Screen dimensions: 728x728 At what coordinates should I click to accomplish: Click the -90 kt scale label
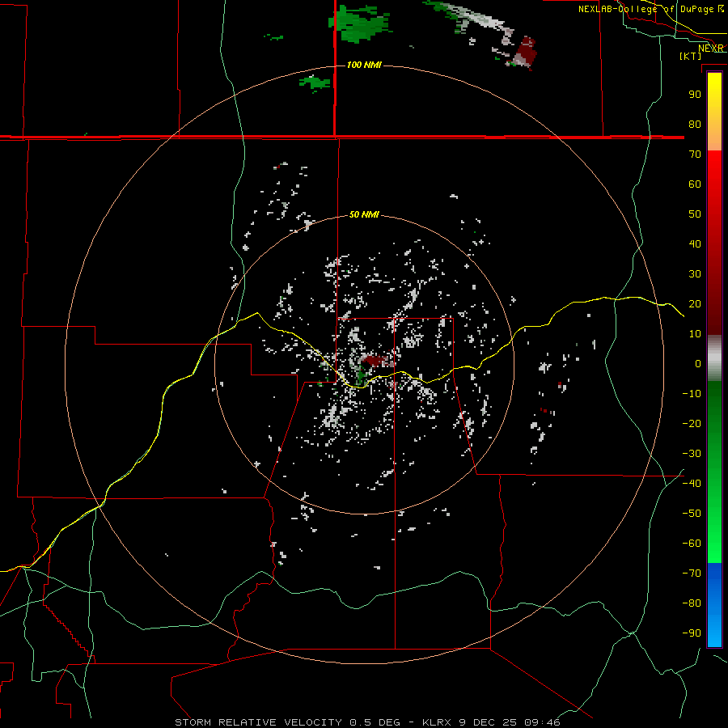point(692,633)
